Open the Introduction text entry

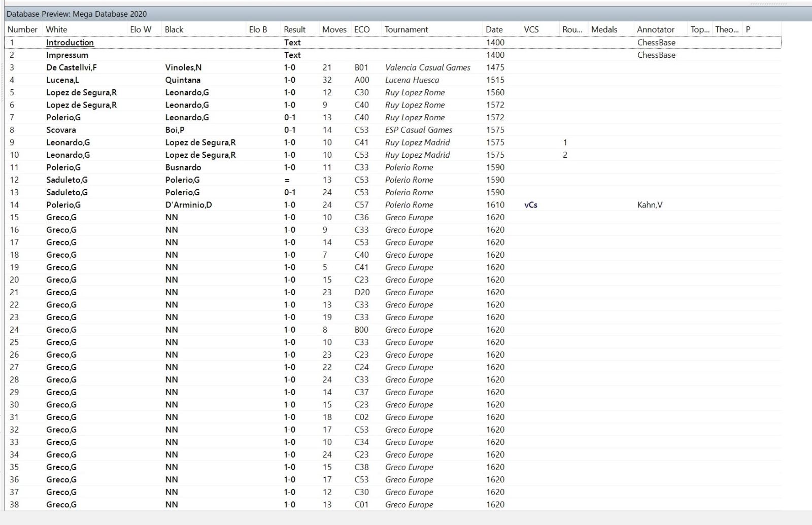pyautogui.click(x=70, y=43)
